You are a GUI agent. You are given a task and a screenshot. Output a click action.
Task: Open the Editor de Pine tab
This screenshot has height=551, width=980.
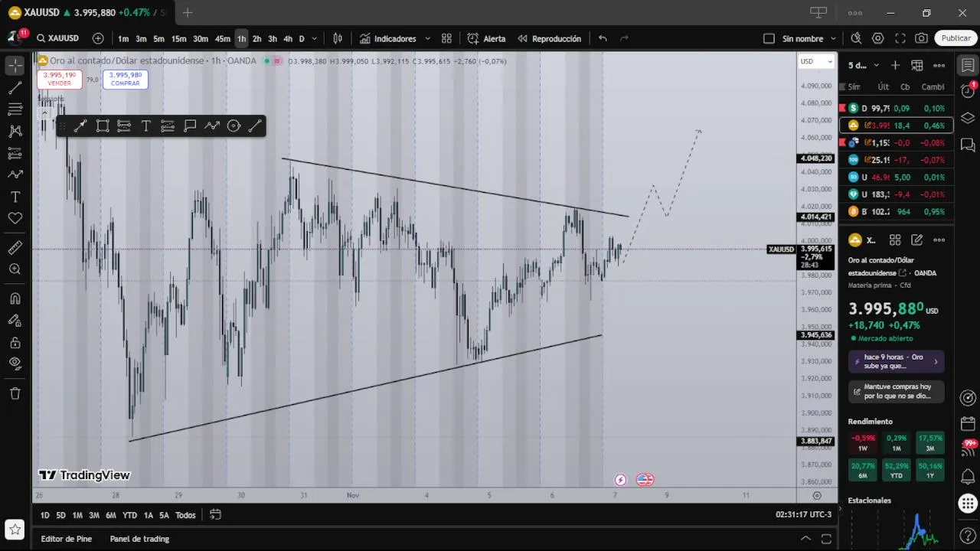66,539
